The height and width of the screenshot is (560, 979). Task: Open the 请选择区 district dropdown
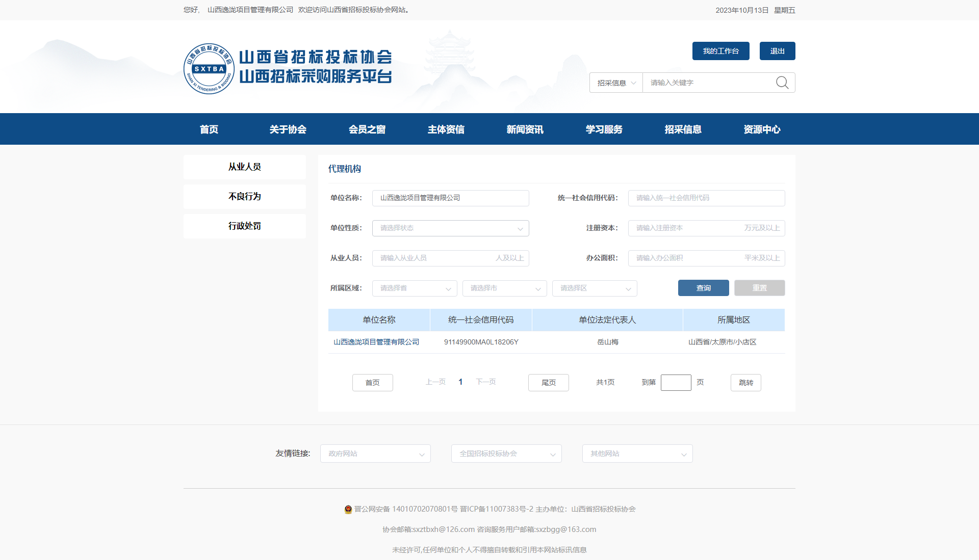pos(595,288)
